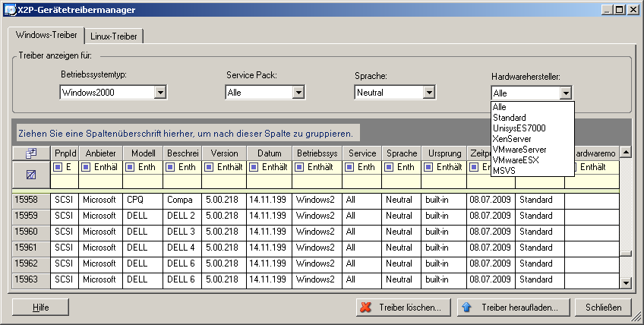
Task: Minimize the X2P-Gerätetreibermanager window
Action: point(608,10)
